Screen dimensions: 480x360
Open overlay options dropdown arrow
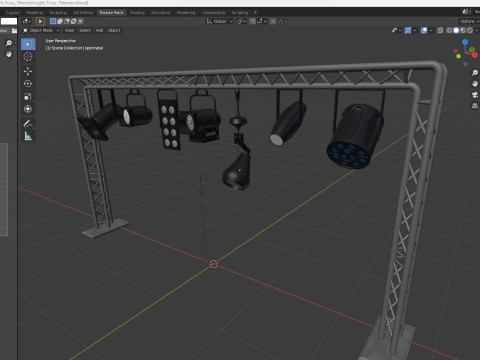pyautogui.click(x=431, y=31)
